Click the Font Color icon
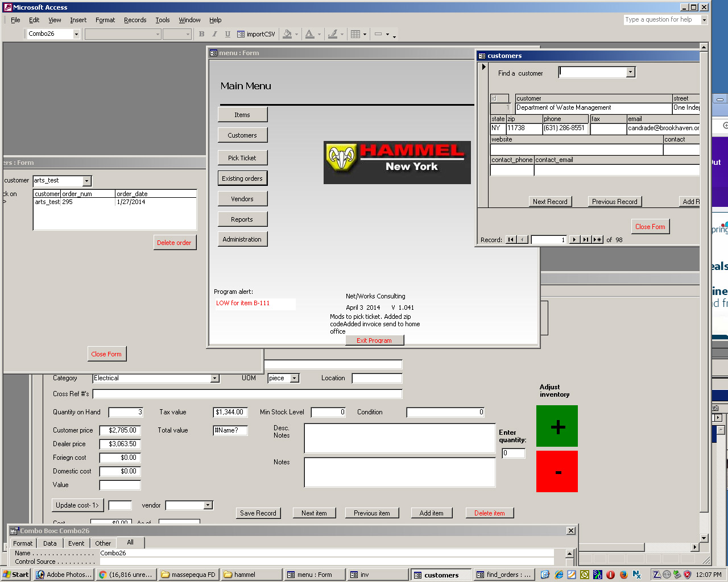 (x=309, y=34)
